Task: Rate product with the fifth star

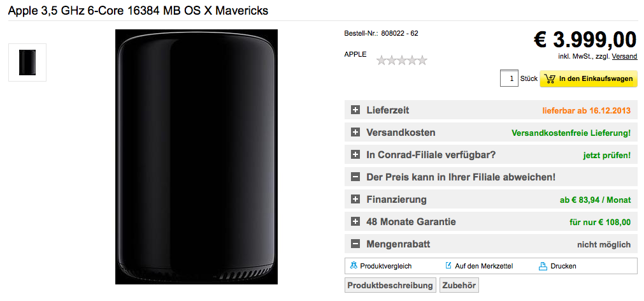Action: pos(422,61)
